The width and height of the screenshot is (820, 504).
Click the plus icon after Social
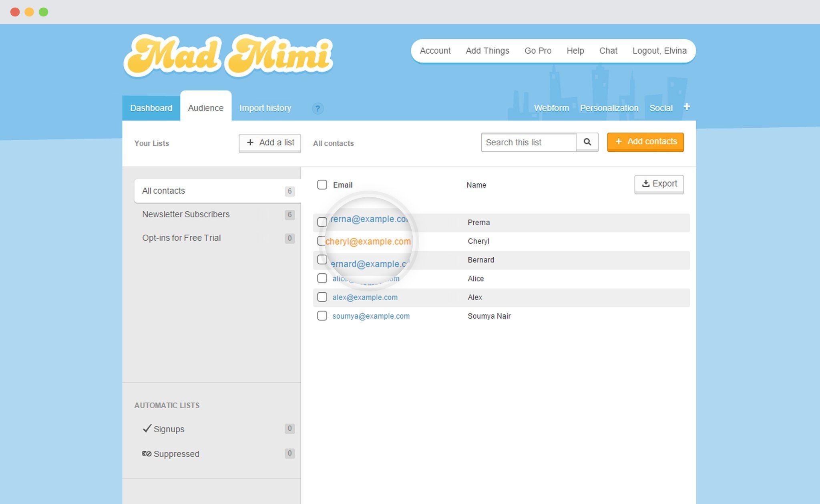[x=687, y=107]
